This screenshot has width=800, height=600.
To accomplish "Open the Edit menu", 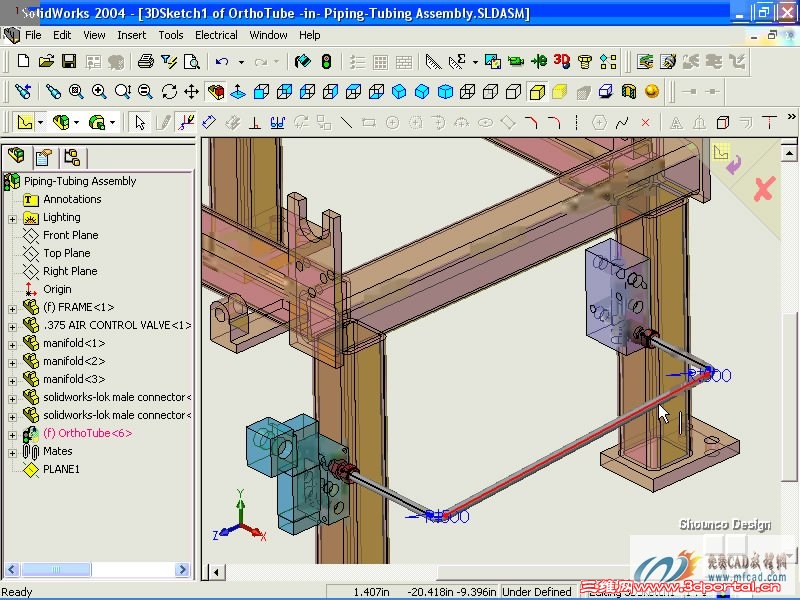I will (x=62, y=35).
